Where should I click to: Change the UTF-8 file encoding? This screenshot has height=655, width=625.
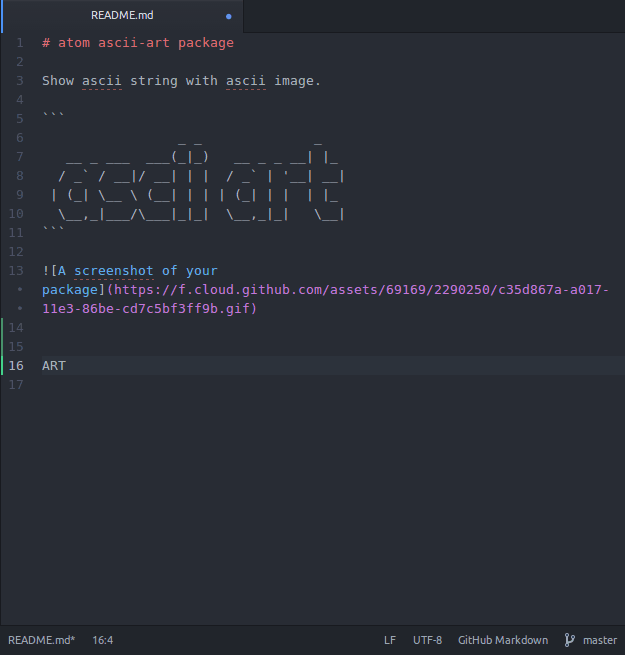pyautogui.click(x=427, y=640)
